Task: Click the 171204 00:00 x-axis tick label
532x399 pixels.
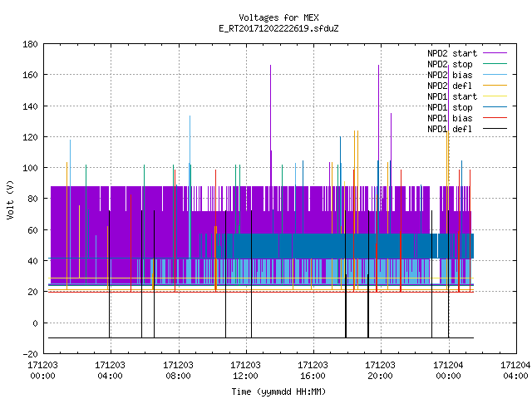Action: point(448,371)
